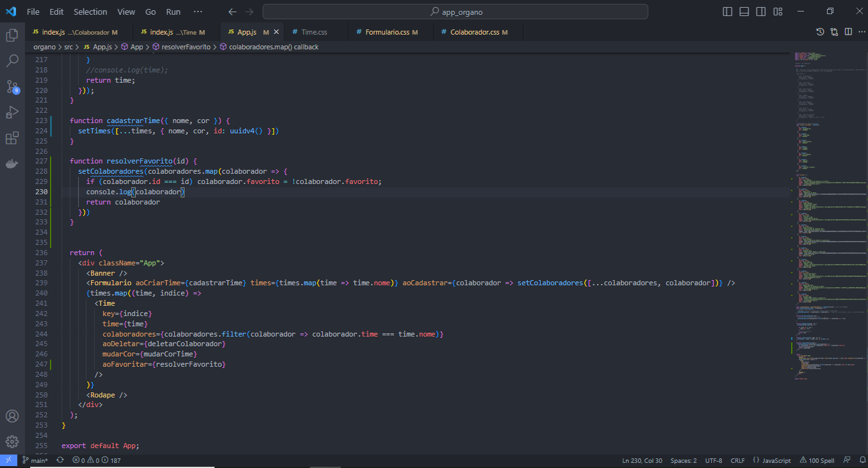868x468 pixels.
Task: Toggle the bottom panel layout icon
Action: pyautogui.click(x=744, y=12)
